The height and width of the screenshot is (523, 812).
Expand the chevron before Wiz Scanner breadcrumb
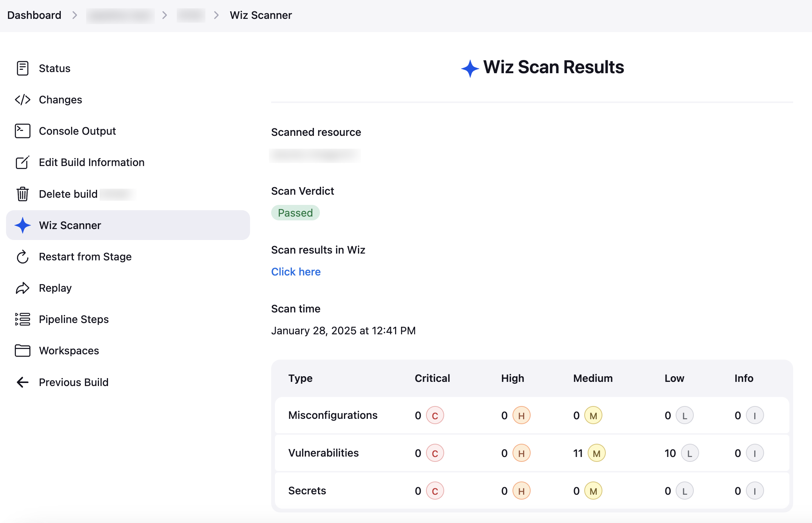[216, 15]
